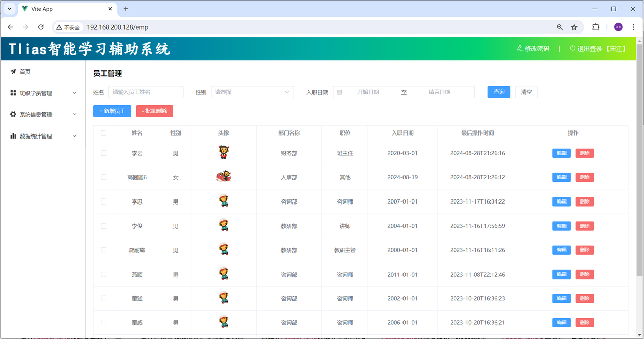Click the 2024-08-19 hire date cell
644x339 pixels.
403,177
